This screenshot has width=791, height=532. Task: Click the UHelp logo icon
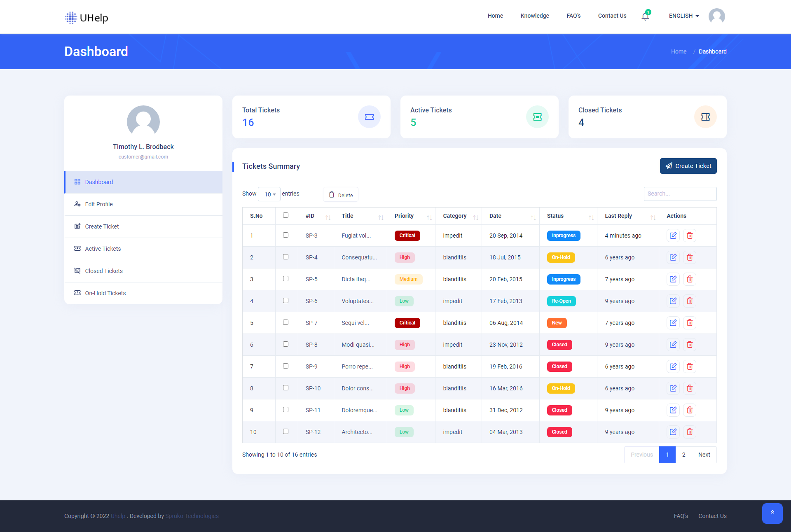(71, 18)
